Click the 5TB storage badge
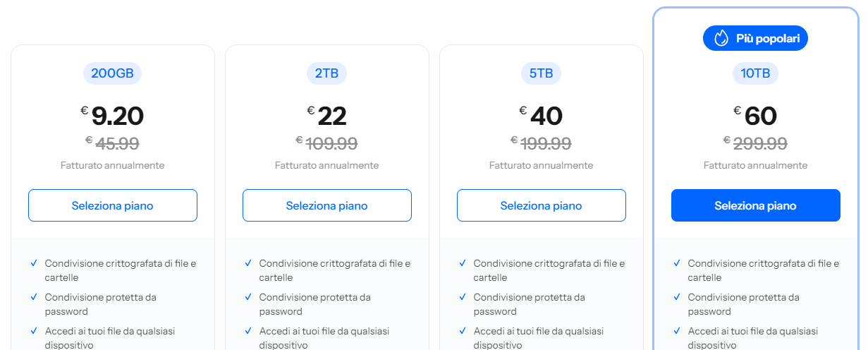868x350 pixels. (x=542, y=73)
